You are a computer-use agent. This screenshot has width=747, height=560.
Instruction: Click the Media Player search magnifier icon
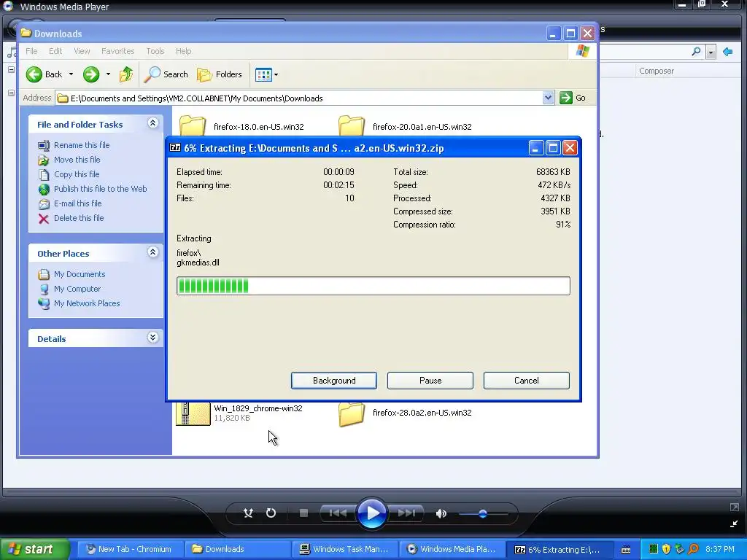[696, 52]
